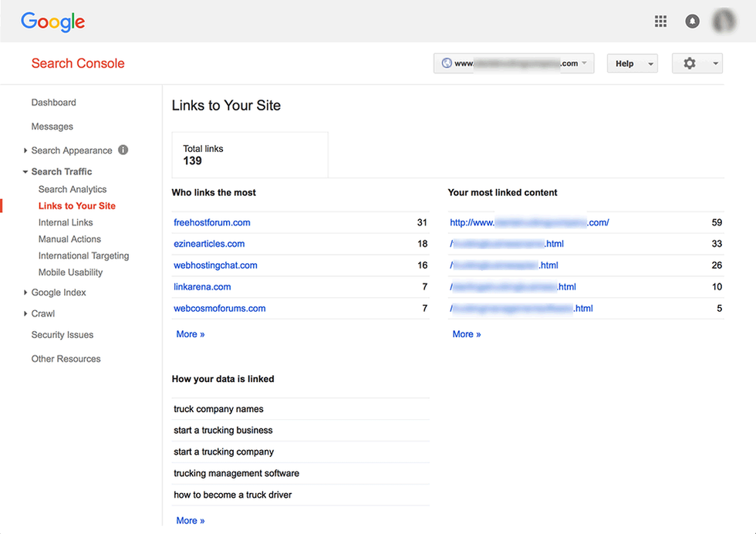The width and height of the screenshot is (756, 534).
Task: Click the Total links 139 box
Action: point(250,155)
